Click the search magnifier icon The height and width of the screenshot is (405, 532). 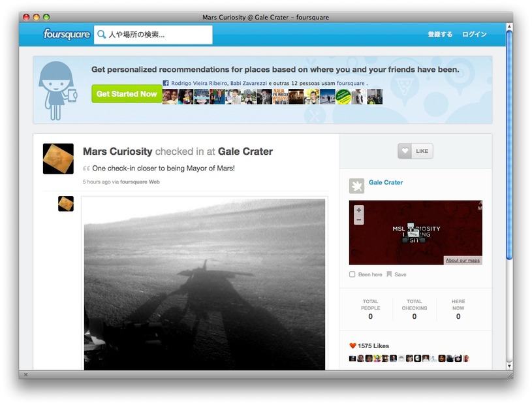click(101, 35)
